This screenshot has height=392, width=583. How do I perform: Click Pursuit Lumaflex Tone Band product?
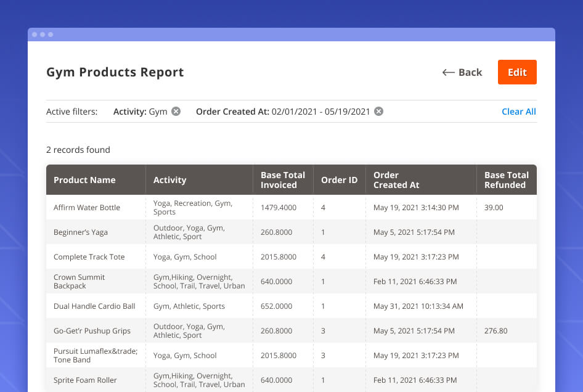[x=95, y=356]
